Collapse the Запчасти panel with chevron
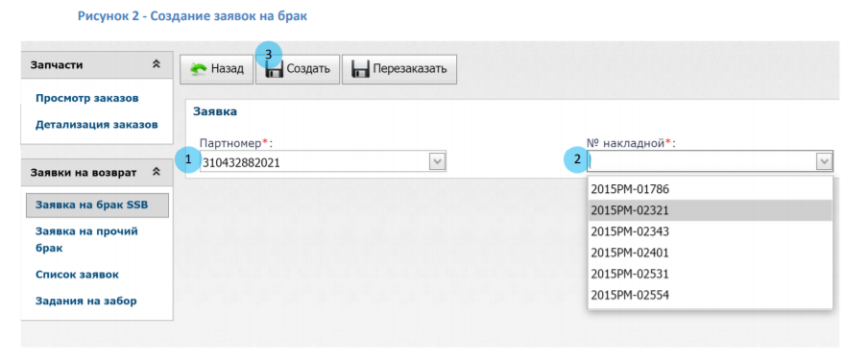868x362 pixels. click(x=157, y=64)
